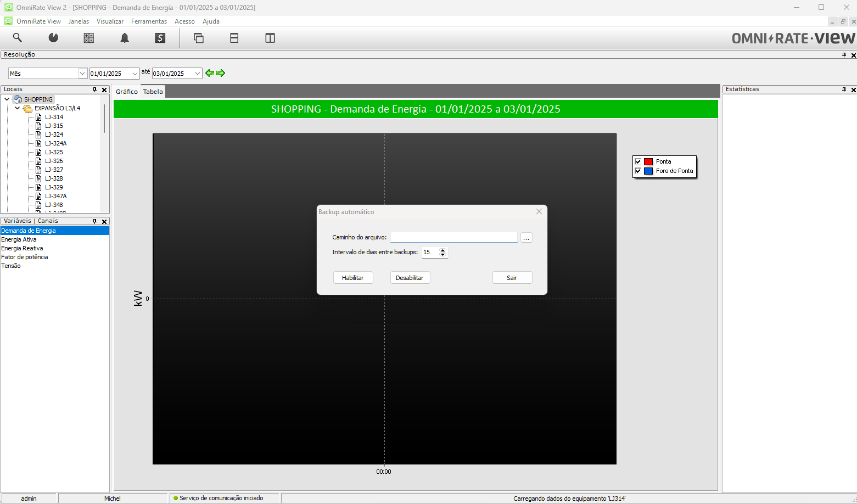Click the blue Fora de Ponta swatch
The width and height of the screenshot is (857, 504).
click(648, 171)
